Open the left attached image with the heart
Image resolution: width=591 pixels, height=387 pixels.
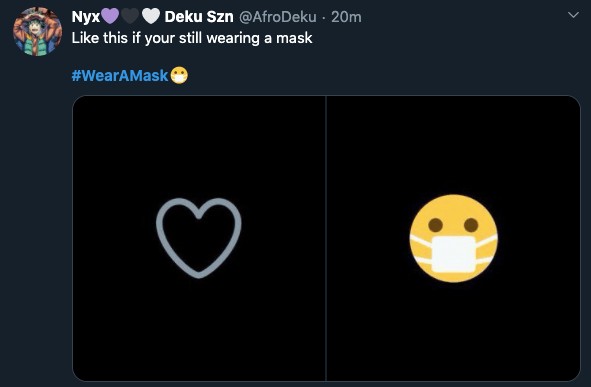pos(199,238)
